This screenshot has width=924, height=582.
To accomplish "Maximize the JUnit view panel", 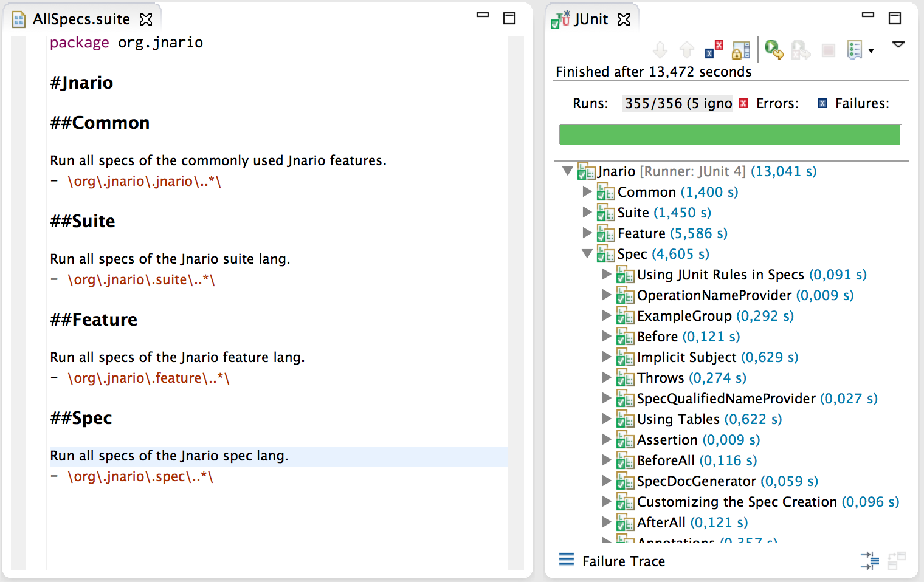I will tap(895, 18).
